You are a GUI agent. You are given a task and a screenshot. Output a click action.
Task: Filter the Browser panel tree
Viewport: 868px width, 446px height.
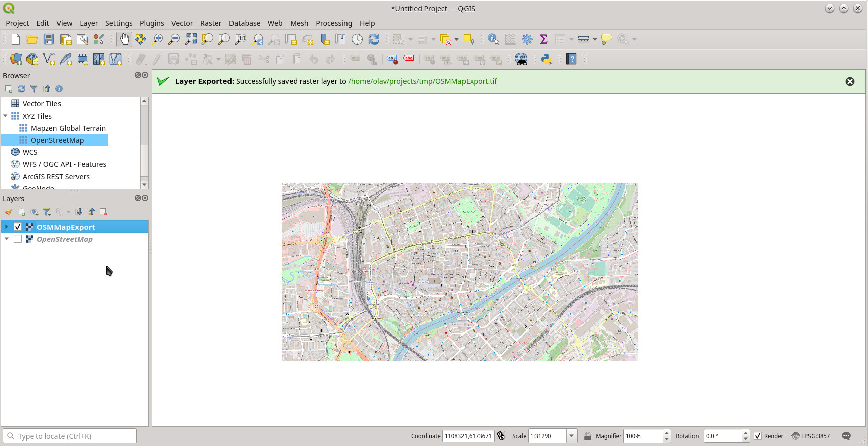click(x=34, y=89)
